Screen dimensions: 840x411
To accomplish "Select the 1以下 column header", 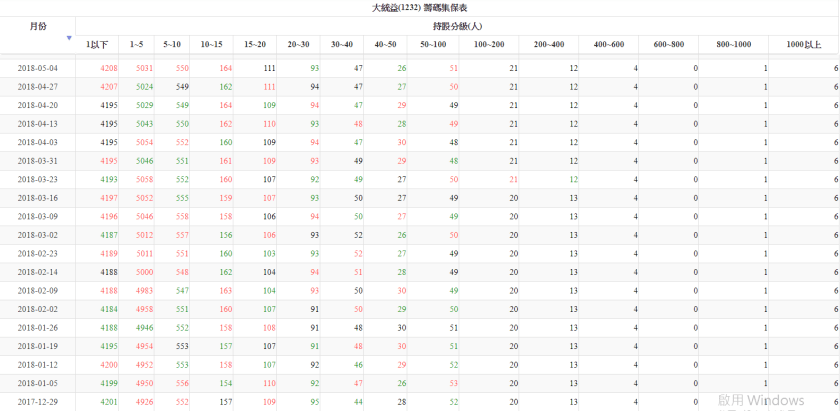I will point(97,44).
